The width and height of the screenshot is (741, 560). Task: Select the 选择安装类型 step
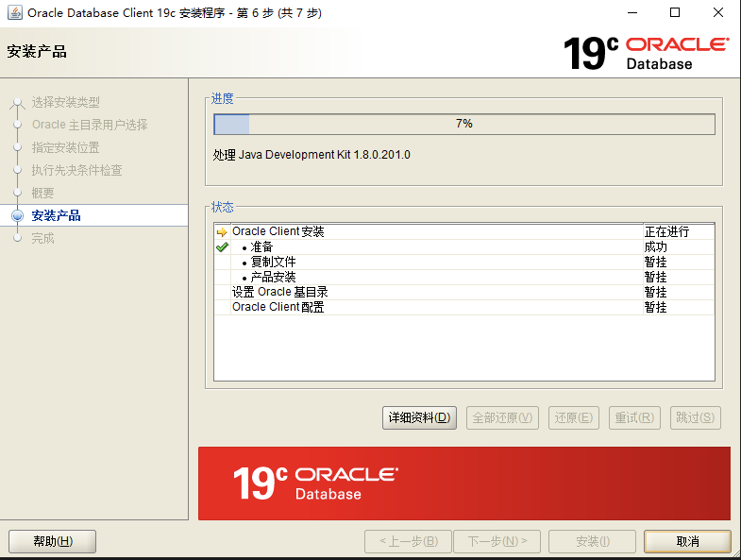click(66, 102)
